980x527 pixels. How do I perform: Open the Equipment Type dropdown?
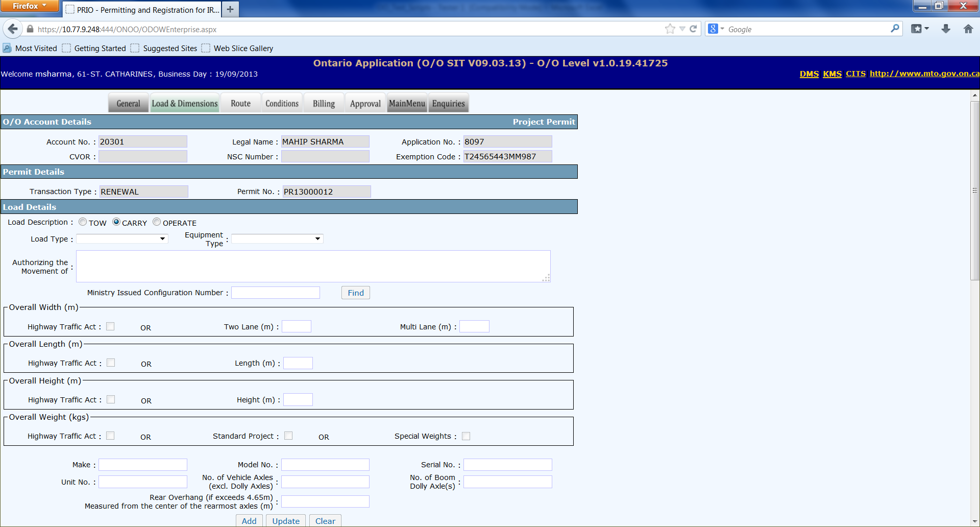[277, 238]
